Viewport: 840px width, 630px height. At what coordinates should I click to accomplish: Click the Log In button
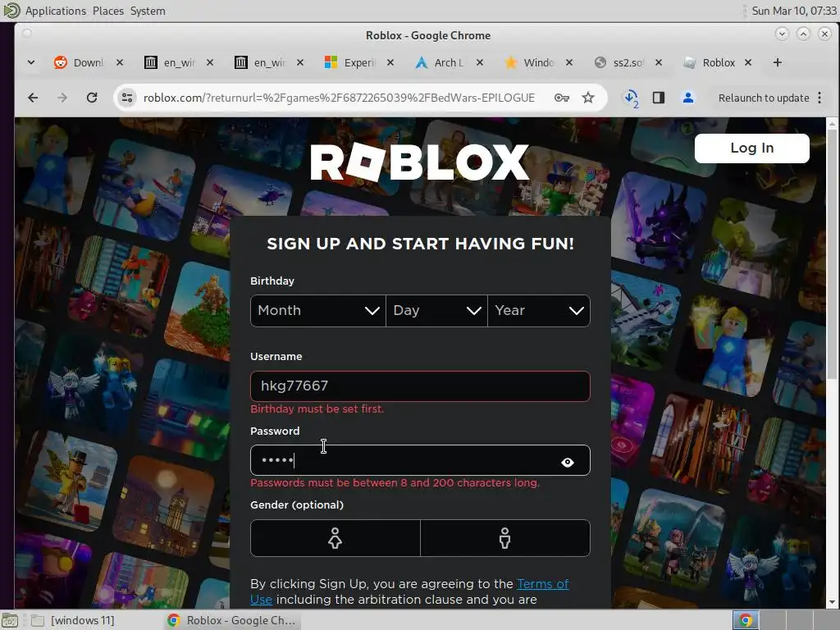751,148
